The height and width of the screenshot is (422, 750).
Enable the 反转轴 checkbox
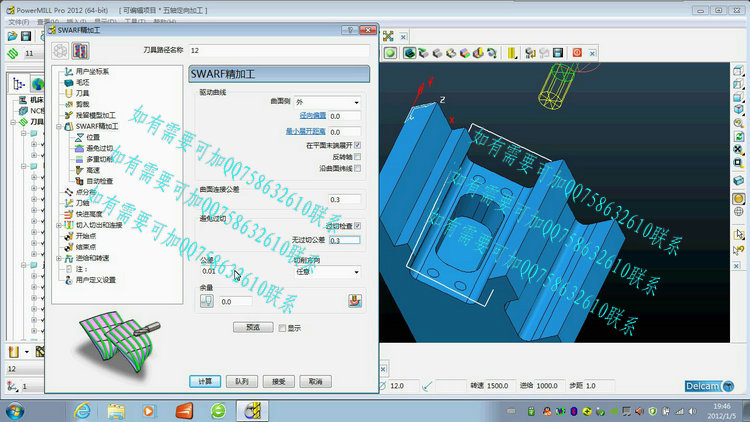click(358, 157)
